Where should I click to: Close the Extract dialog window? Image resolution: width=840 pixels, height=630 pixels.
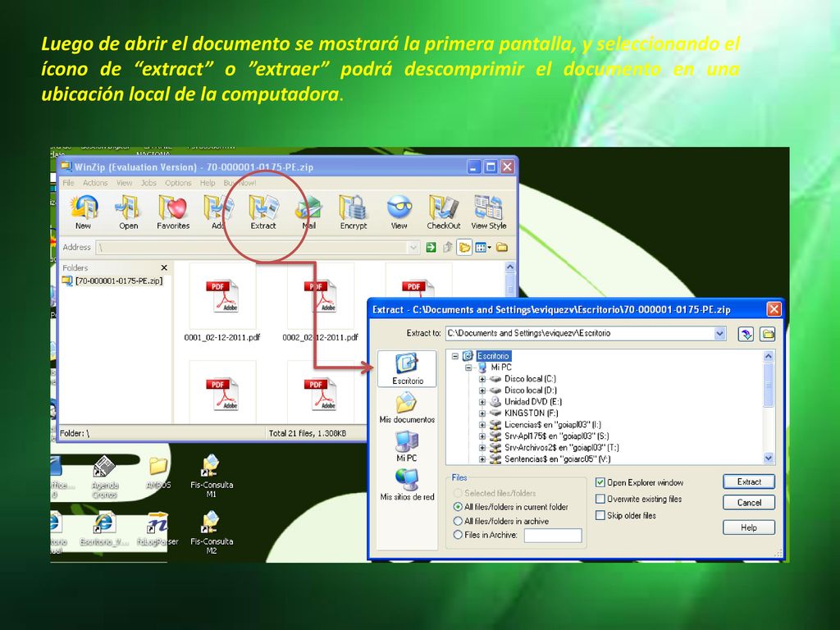pyautogui.click(x=774, y=309)
